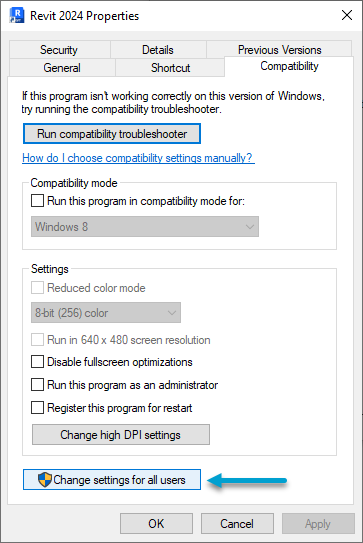Open How do I choose compatibility settings manually link
This screenshot has width=363, height=543.
point(138,158)
